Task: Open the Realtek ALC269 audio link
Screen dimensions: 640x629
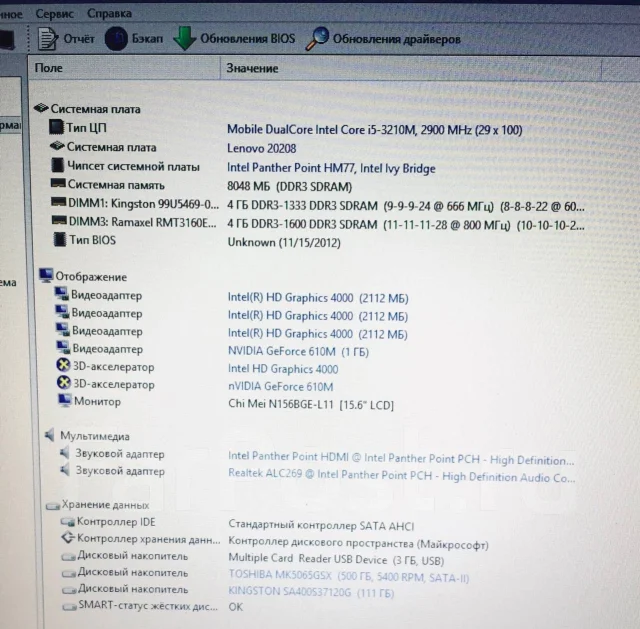Action: 402,476
